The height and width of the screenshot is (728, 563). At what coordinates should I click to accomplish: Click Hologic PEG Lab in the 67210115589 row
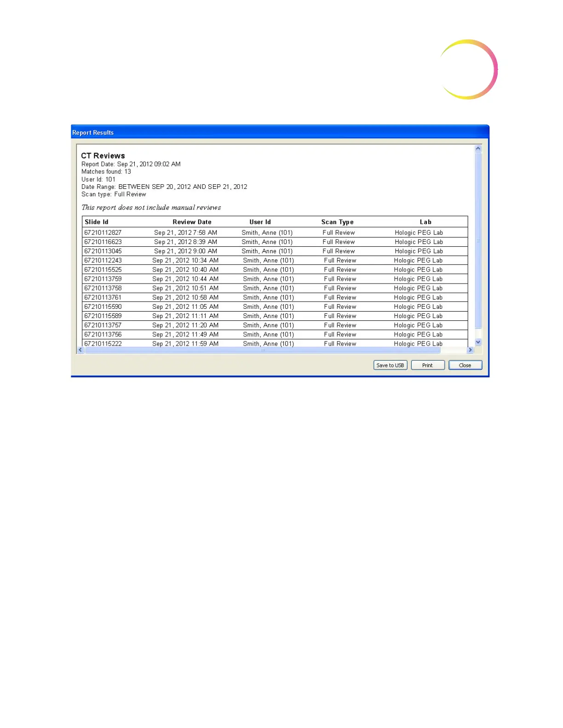pos(418,316)
